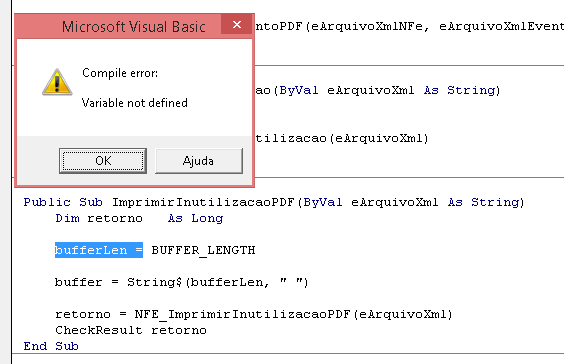The height and width of the screenshot is (364, 564).
Task: Click the End Sub statement
Action: click(x=51, y=346)
